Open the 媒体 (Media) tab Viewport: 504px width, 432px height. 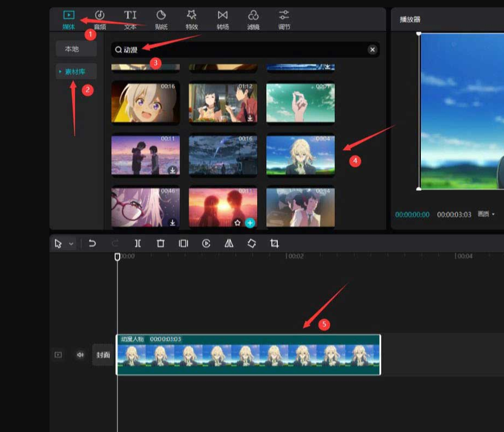[69, 20]
